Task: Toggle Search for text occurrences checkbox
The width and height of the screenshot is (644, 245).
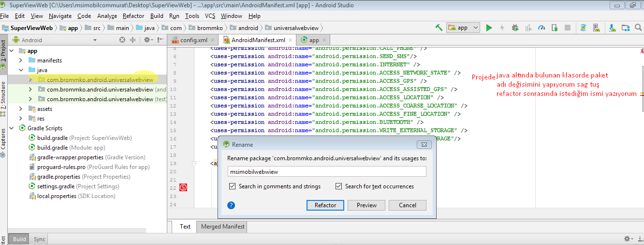Action: pos(338,186)
